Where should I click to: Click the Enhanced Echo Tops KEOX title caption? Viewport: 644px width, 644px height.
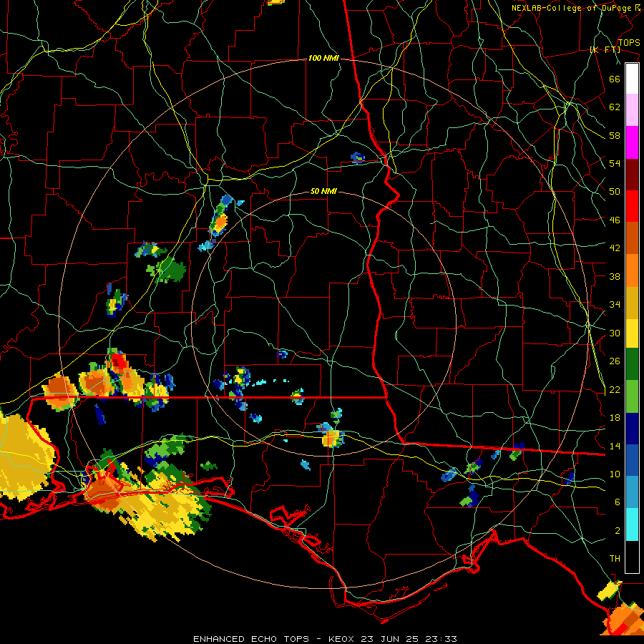coord(325,639)
